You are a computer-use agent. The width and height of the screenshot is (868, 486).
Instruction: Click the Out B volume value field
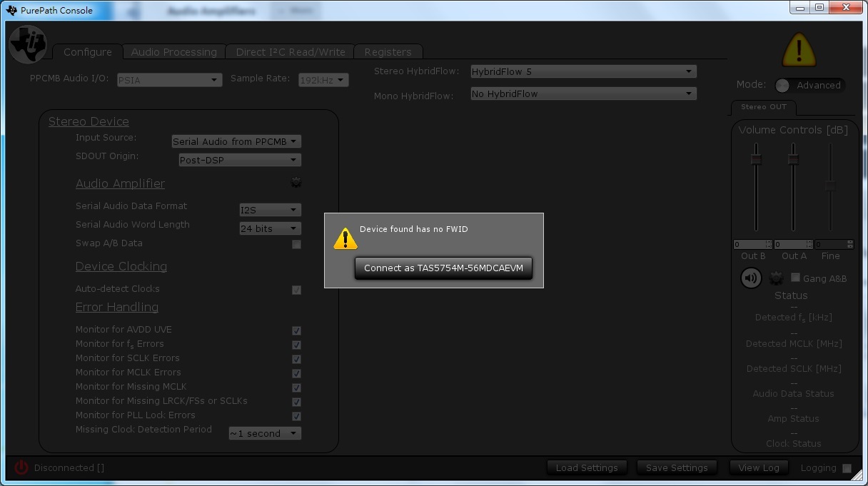click(752, 244)
